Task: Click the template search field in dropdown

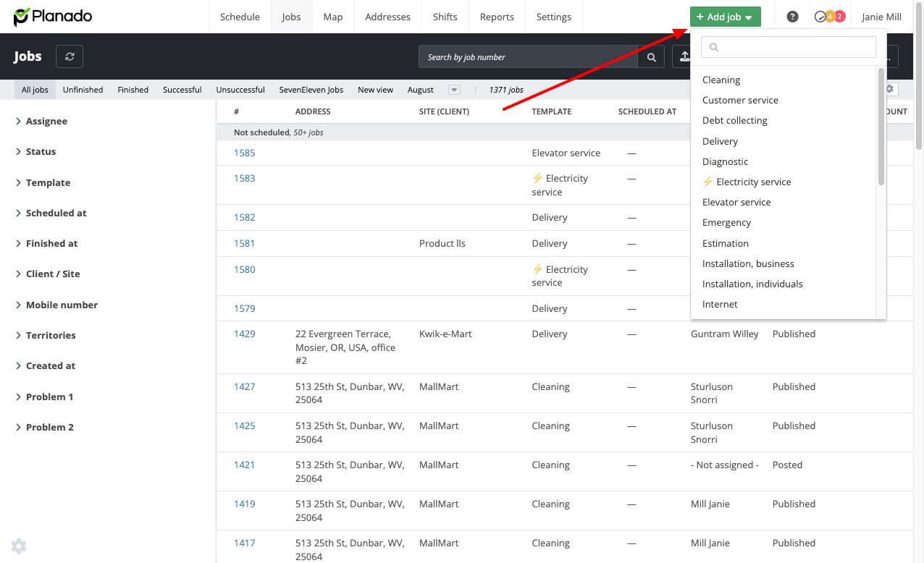Action: (x=789, y=47)
